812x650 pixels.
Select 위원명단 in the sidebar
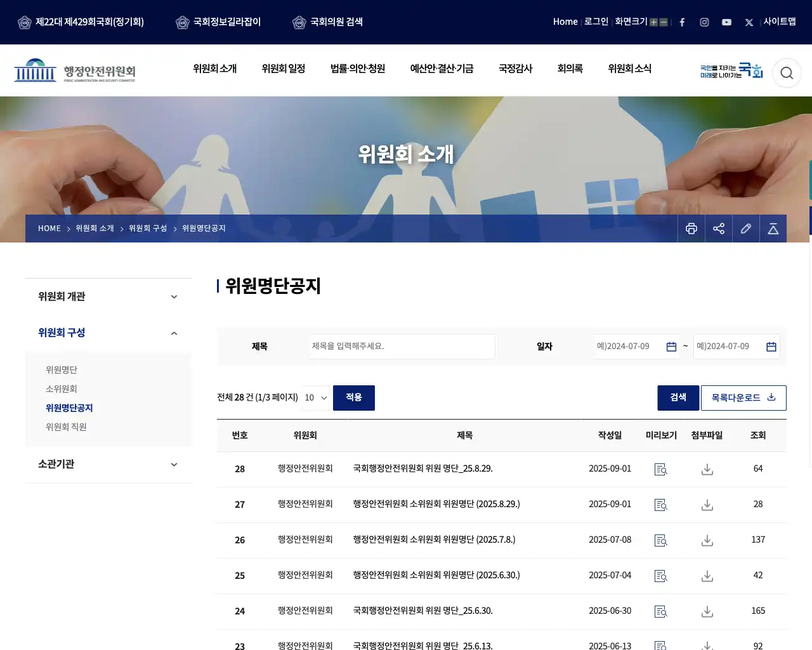[x=62, y=369]
